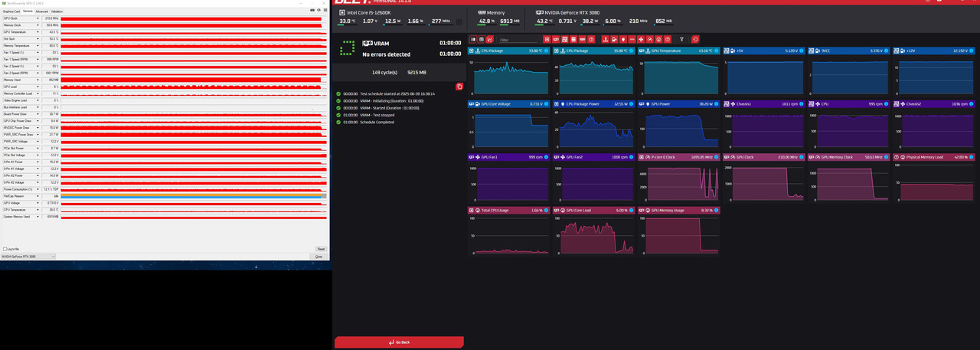Click the red Go Back button
Image resolution: width=980 pixels, height=350 pixels.
(399, 342)
